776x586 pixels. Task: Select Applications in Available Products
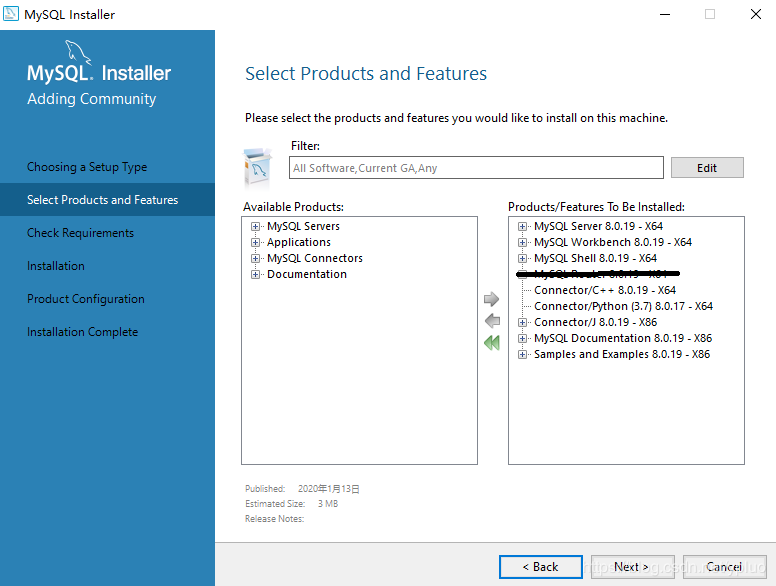coord(299,242)
